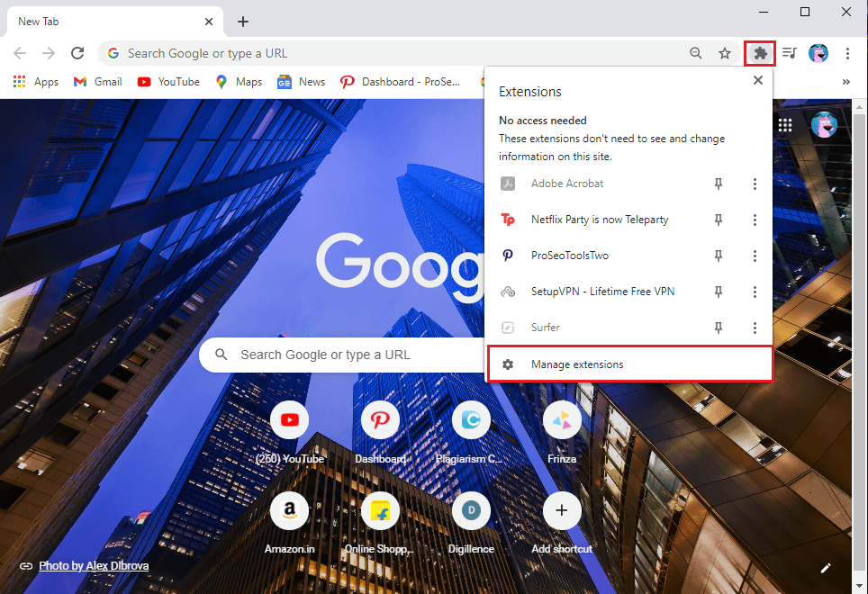Open Manage extensions

pyautogui.click(x=579, y=364)
